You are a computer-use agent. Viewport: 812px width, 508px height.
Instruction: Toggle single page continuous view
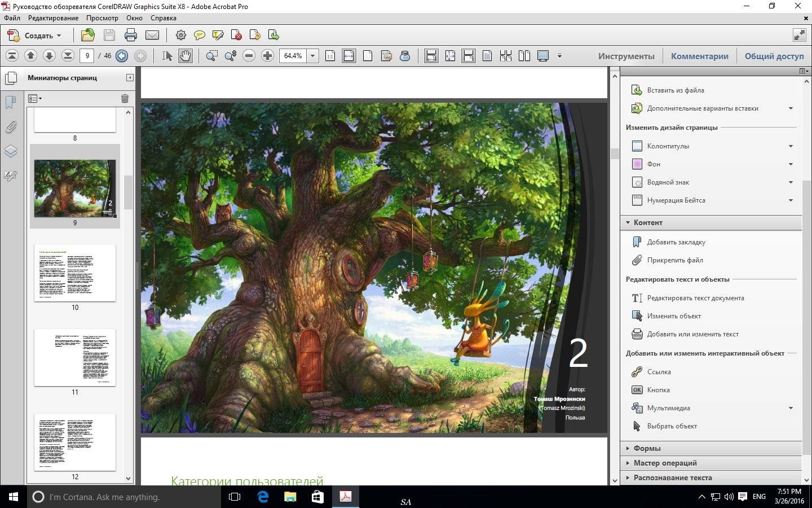coord(469,55)
